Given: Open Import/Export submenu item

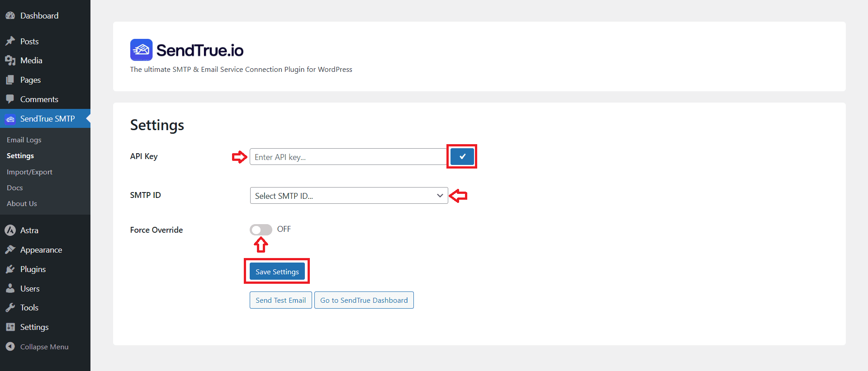Looking at the screenshot, I should coord(29,172).
